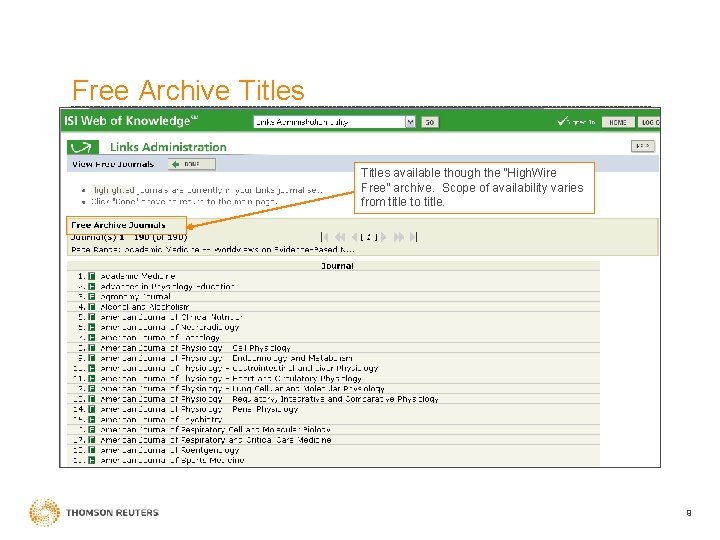Click the LOG OUT button

click(x=649, y=122)
